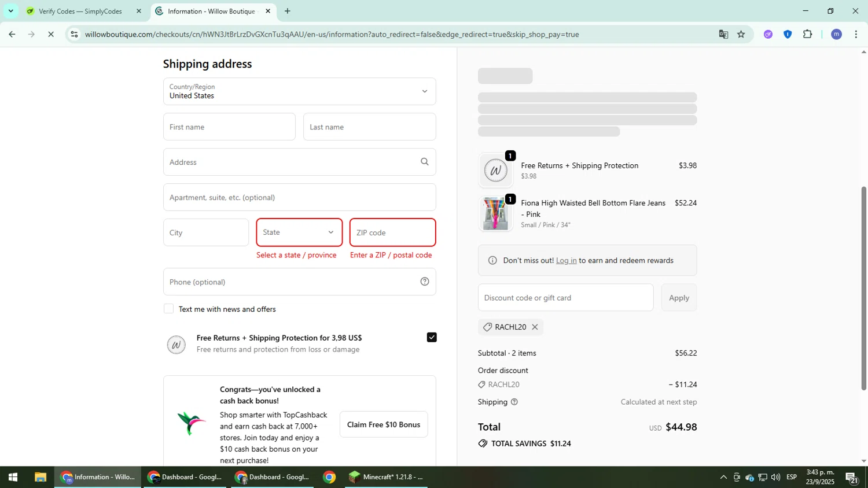
Task: Open the Google Translate icon in address bar
Action: (723, 35)
